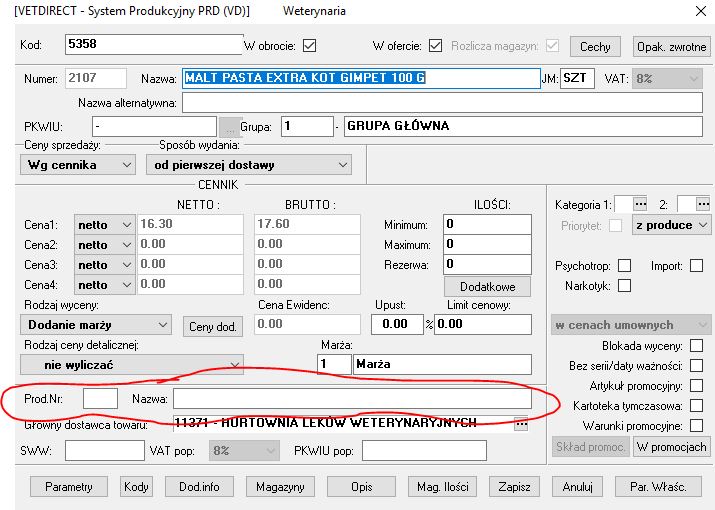
Task: Toggle the W ofercie checkbox
Action: (435, 46)
